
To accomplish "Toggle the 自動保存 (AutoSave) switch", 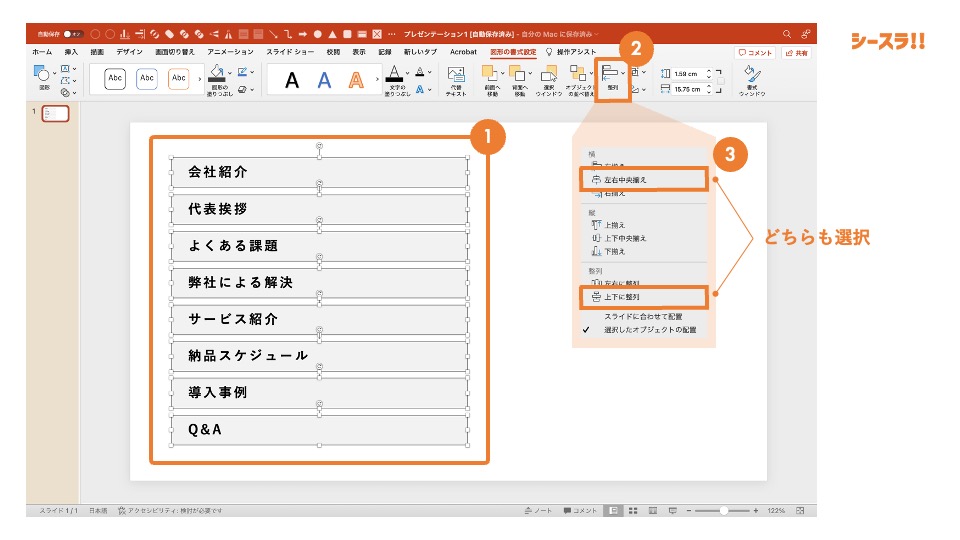I will click(71, 33).
